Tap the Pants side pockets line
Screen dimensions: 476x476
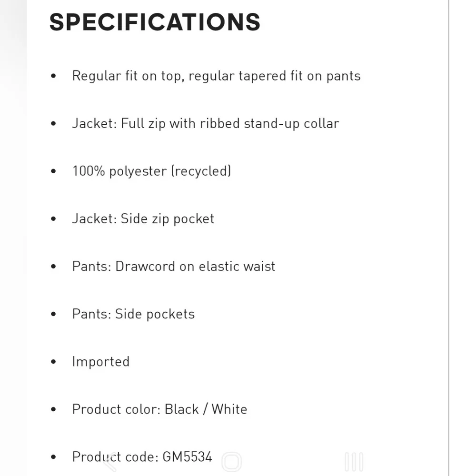pyautogui.click(x=133, y=314)
